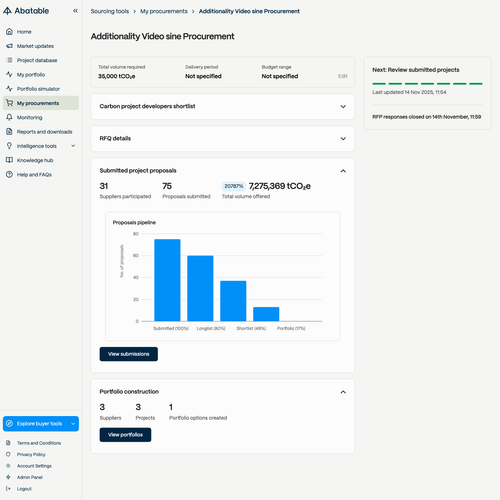Open Home from the sidebar

[x=41, y=32]
